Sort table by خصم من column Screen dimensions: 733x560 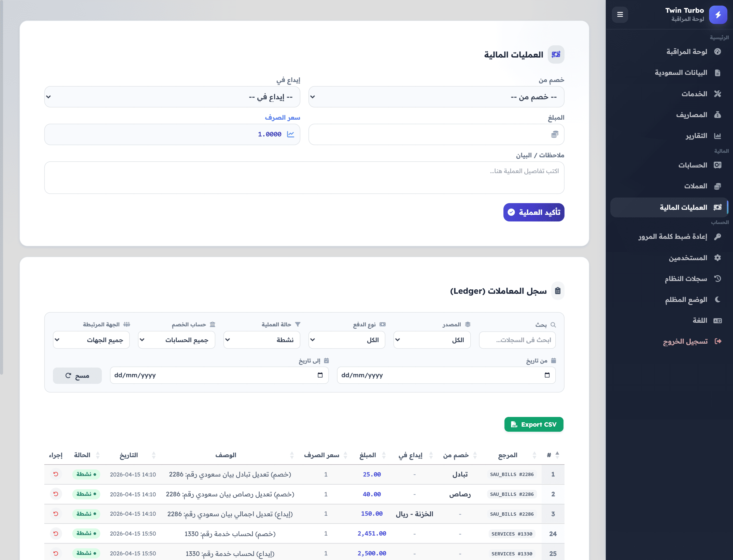coord(460,455)
